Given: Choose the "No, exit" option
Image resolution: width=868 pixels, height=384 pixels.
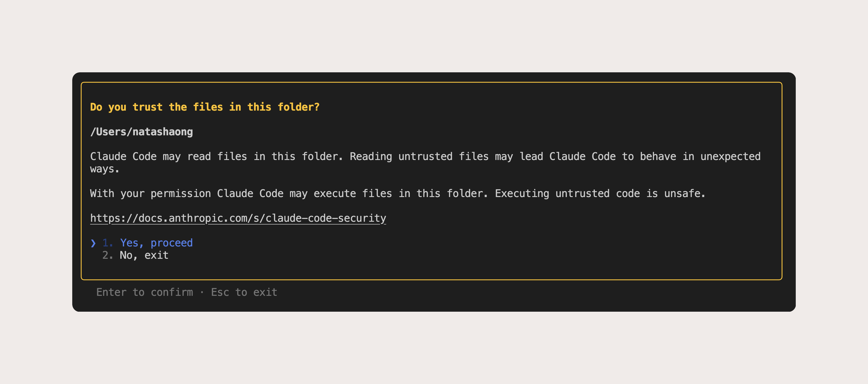Looking at the screenshot, I should tap(144, 255).
